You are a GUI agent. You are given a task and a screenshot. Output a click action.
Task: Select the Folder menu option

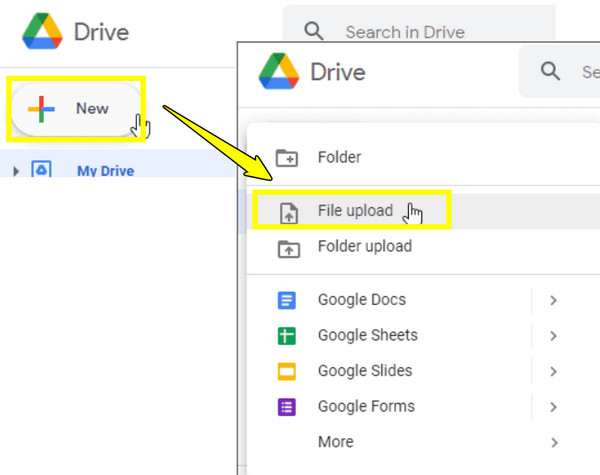339,157
